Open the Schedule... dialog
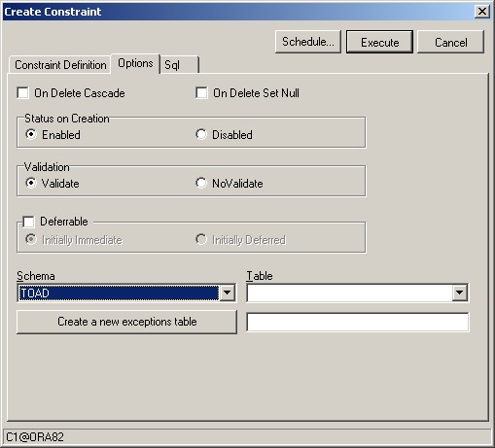Image resolution: width=495 pixels, height=448 pixels. pyautogui.click(x=308, y=42)
